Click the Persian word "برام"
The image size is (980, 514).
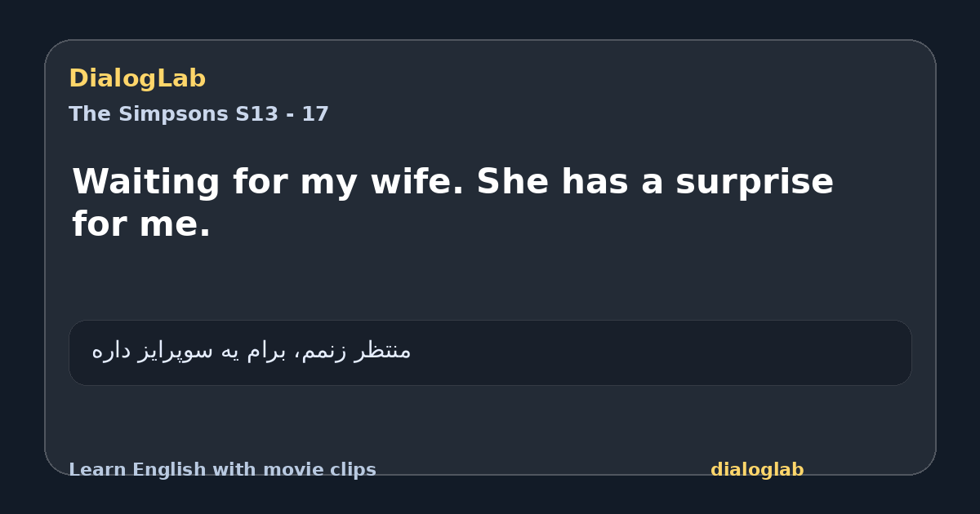265,351
